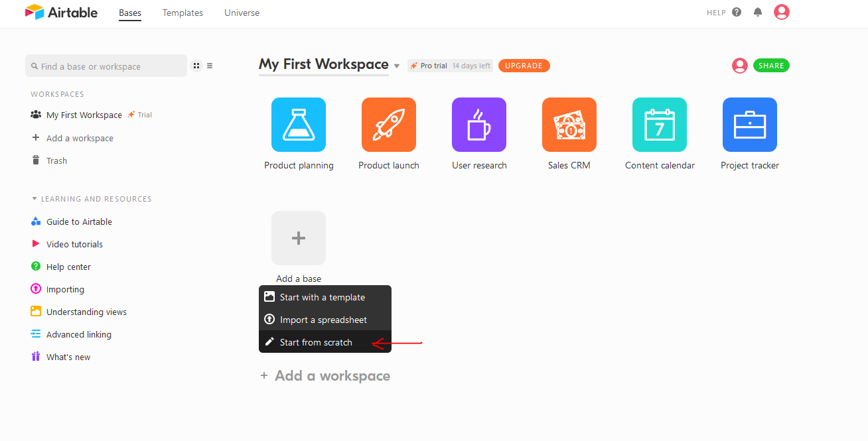The width and height of the screenshot is (868, 441).
Task: Click the Trash bin icon
Action: (x=36, y=160)
